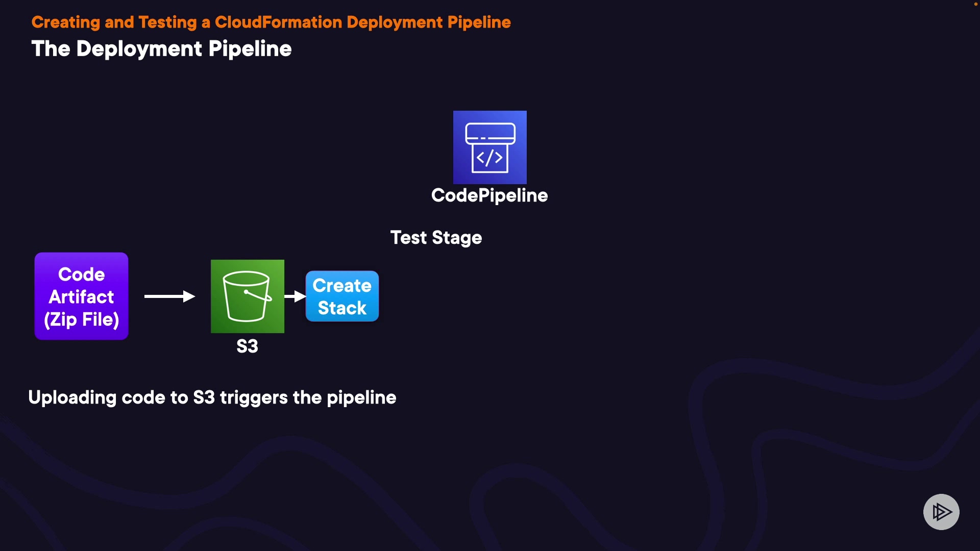The height and width of the screenshot is (551, 980).
Task: Click the CodePipeline service icon
Action: pyautogui.click(x=489, y=147)
